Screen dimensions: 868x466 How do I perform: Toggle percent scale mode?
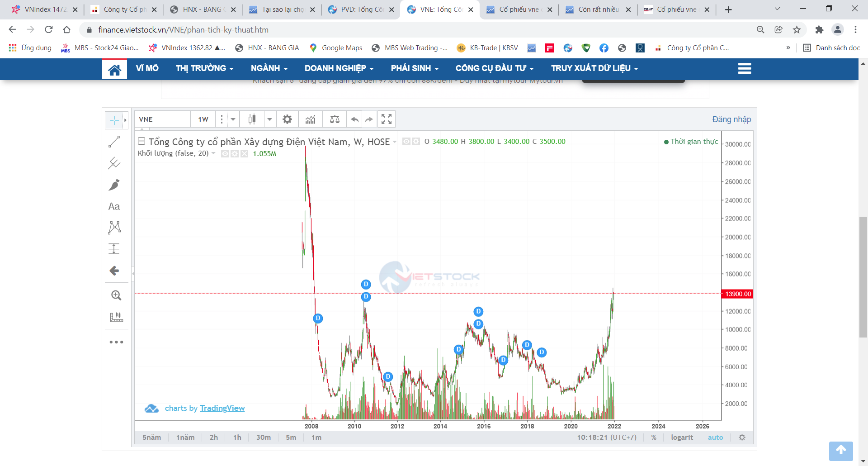[654, 437]
